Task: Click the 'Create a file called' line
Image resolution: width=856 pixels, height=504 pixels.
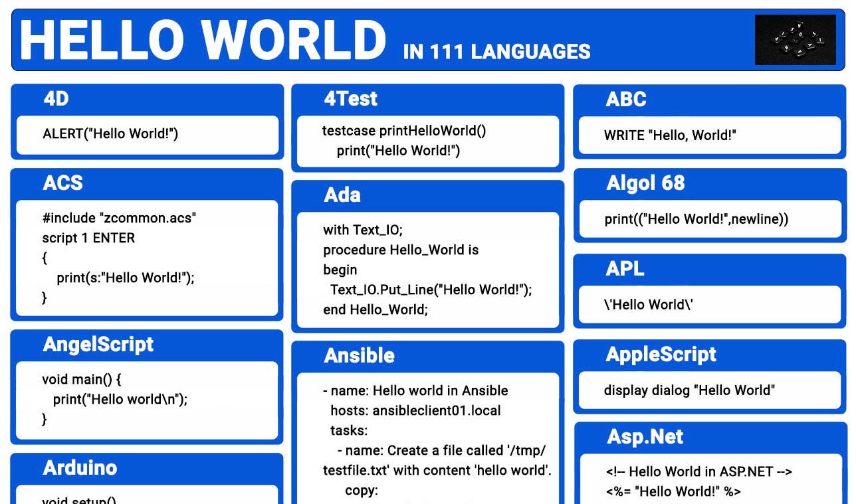Action: (442, 450)
